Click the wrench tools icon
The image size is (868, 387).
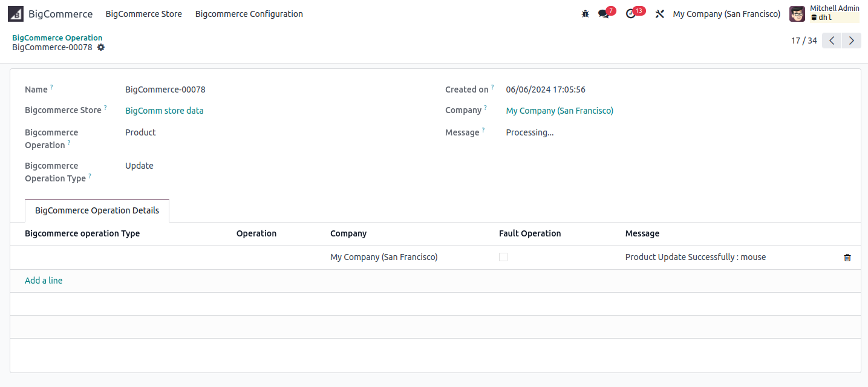click(x=660, y=14)
